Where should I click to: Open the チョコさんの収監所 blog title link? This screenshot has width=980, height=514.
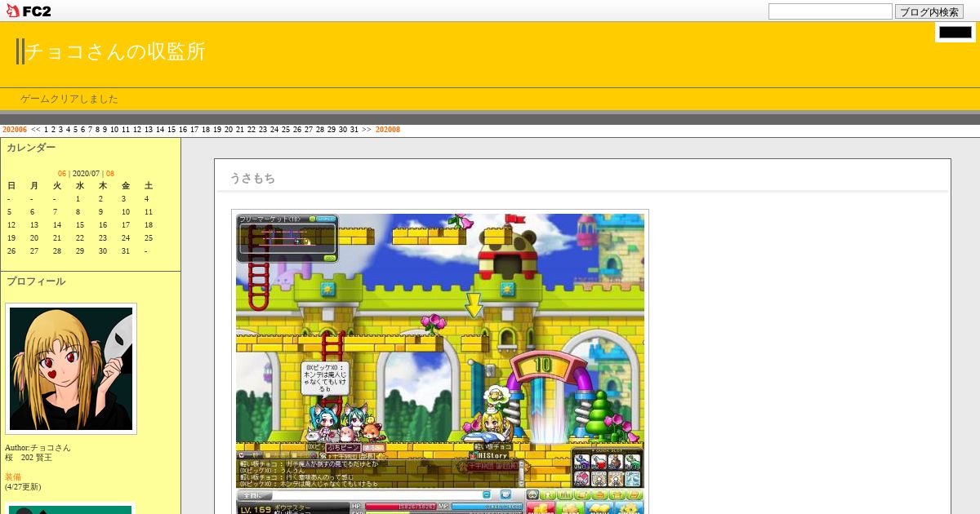click(x=115, y=51)
